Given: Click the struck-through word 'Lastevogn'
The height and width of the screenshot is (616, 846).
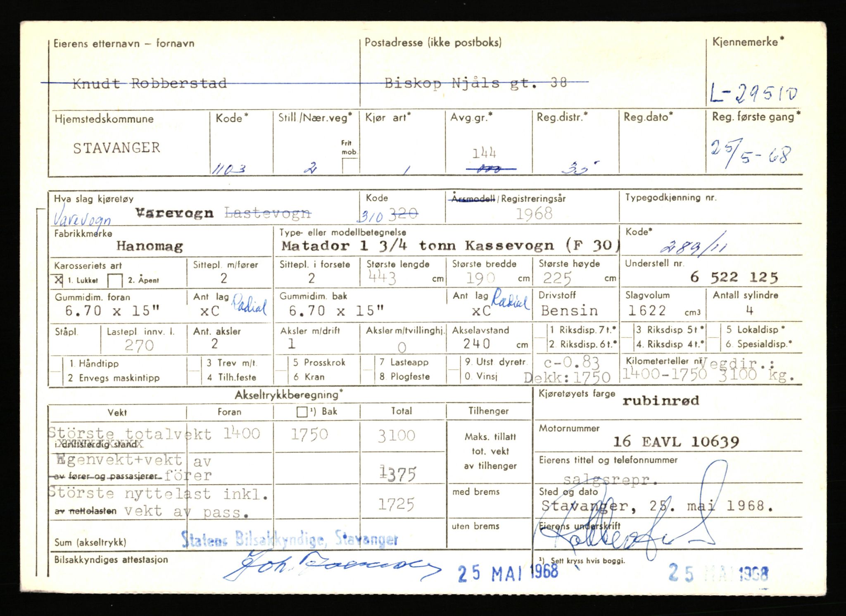Looking at the screenshot, I should point(268,213).
